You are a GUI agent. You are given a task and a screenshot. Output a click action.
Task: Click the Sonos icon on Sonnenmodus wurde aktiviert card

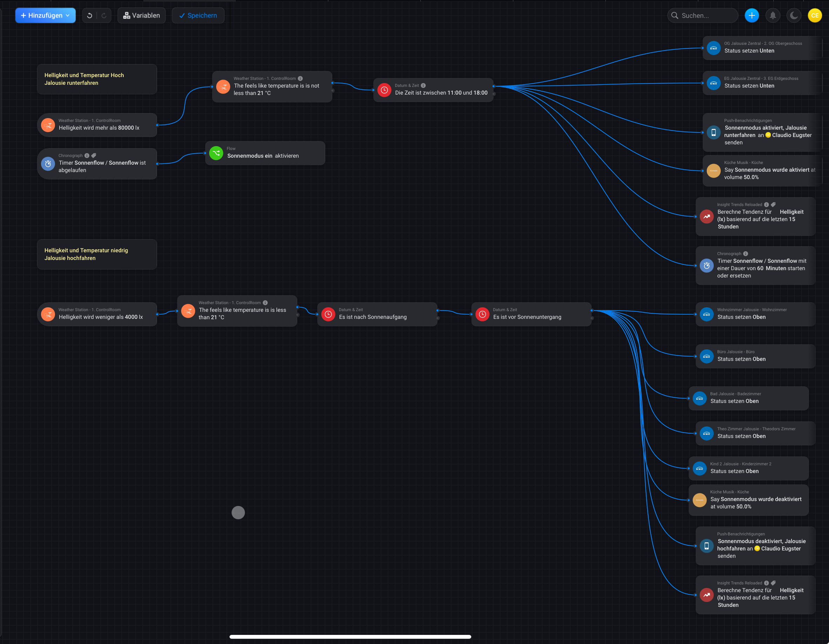click(x=713, y=170)
